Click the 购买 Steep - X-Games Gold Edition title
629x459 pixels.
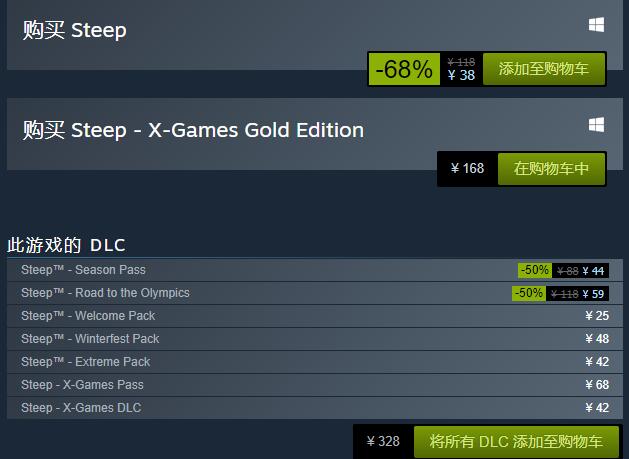click(193, 130)
